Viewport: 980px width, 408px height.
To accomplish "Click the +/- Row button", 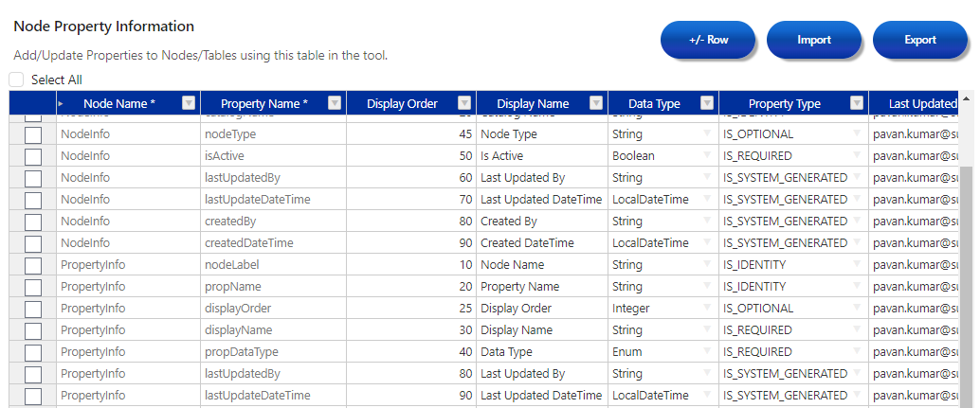I will (x=708, y=40).
